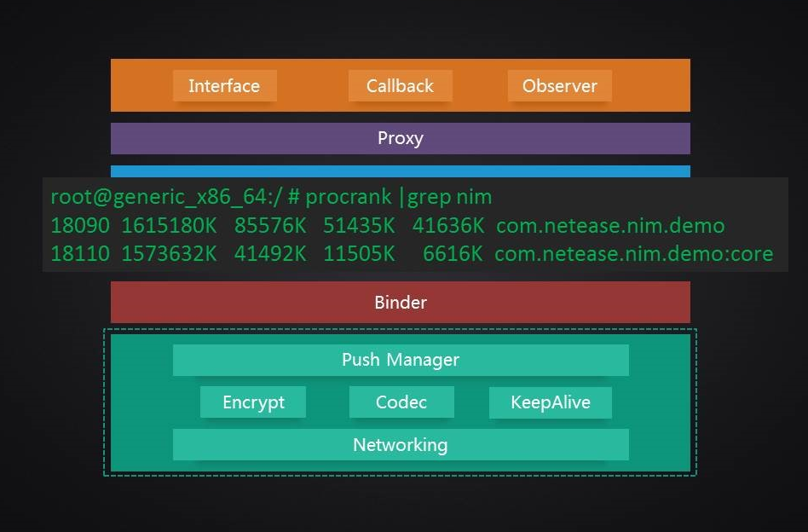
Task: Click the Push Manager block
Action: (401, 360)
